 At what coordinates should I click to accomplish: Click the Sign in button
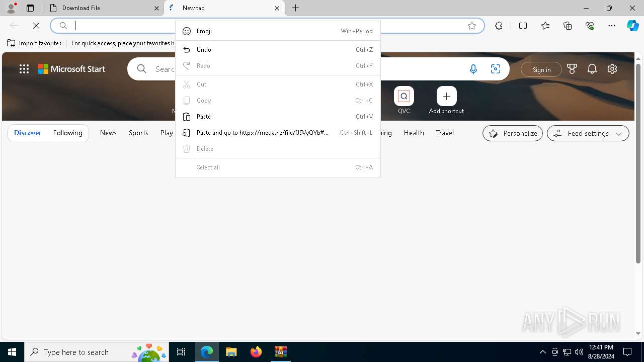pos(541,69)
